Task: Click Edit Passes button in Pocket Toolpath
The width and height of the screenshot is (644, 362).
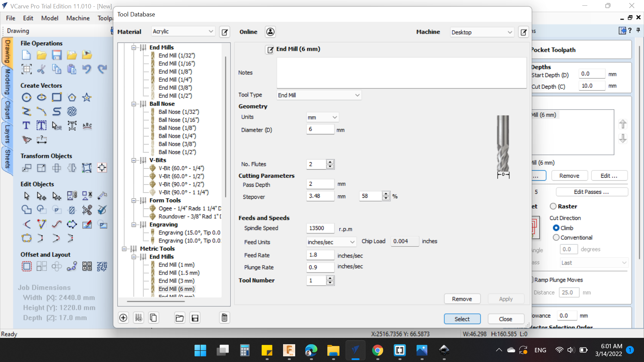Action: 592,192
